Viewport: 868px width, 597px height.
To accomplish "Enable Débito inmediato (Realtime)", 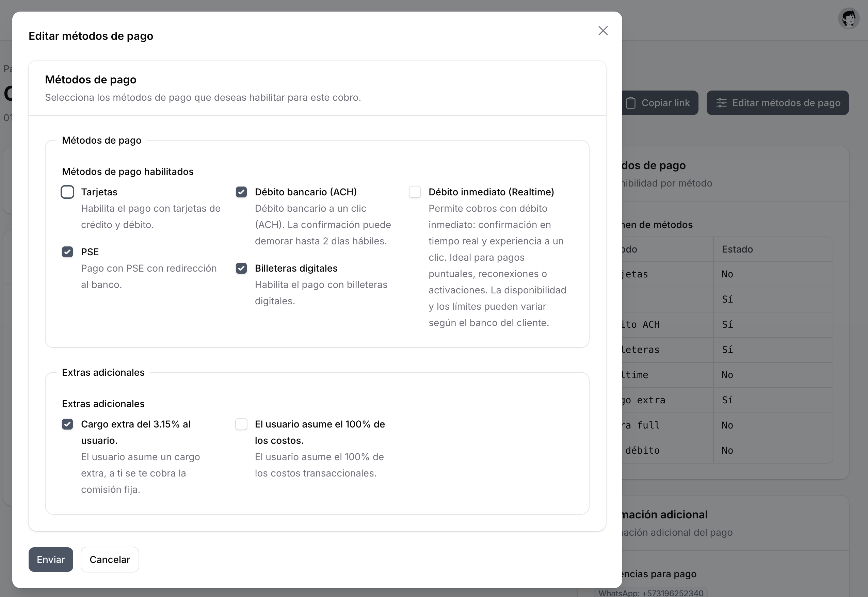I will 415,192.
